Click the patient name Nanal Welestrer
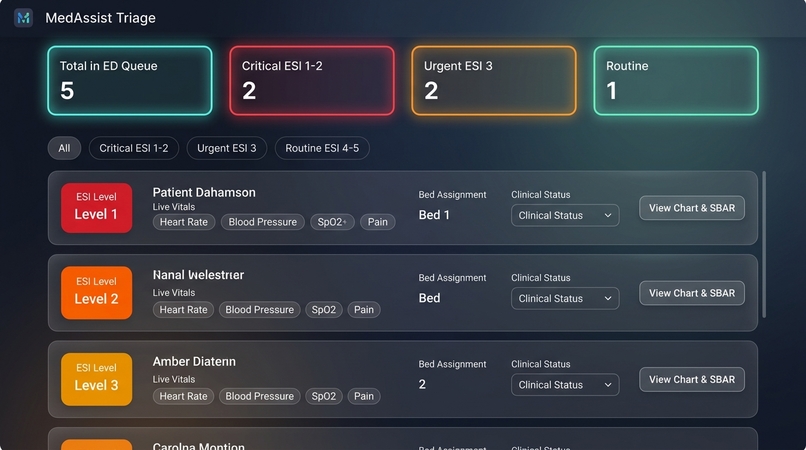 [198, 275]
